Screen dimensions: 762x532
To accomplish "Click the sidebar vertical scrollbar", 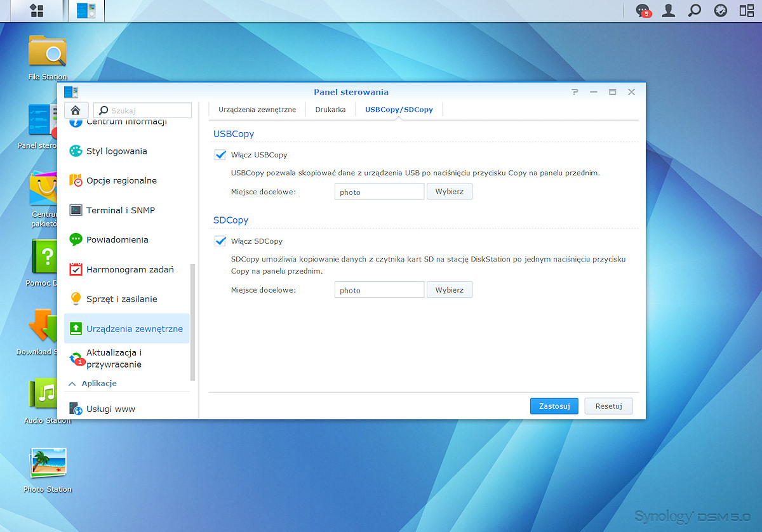I will click(x=193, y=323).
